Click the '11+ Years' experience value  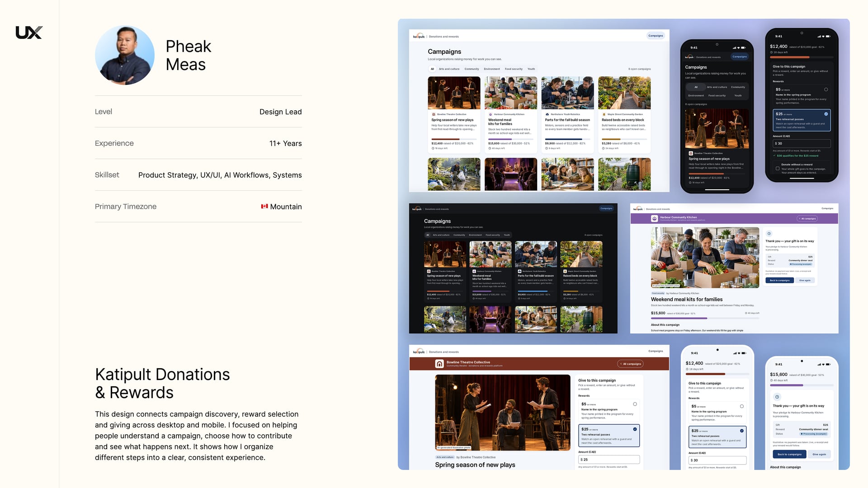[285, 143]
